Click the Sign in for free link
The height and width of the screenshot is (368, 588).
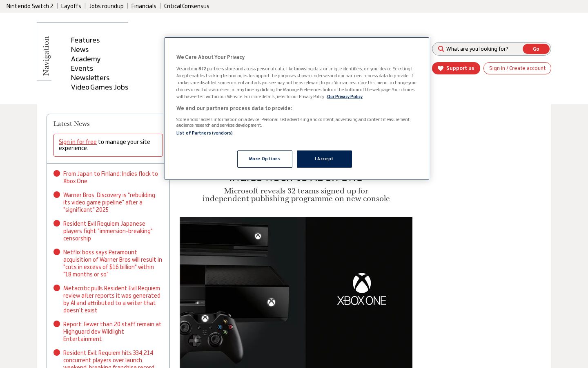[78, 142]
